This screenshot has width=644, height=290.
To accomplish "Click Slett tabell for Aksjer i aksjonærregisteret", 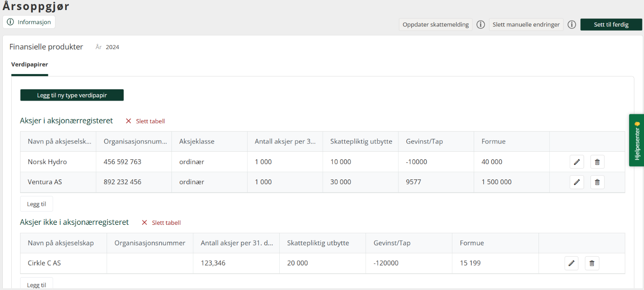I will click(145, 121).
